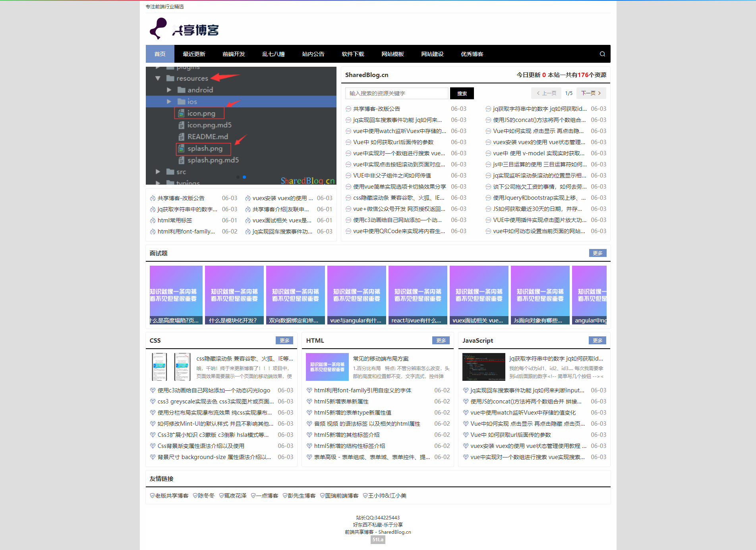756x550 pixels.
Task: Open 表单高级 - 表单组成 article link
Action: click(x=372, y=457)
